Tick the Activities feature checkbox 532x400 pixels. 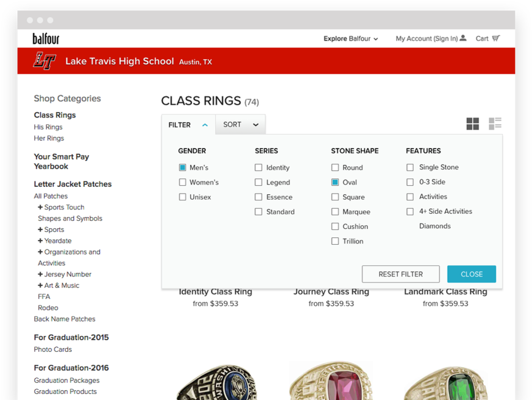(410, 197)
